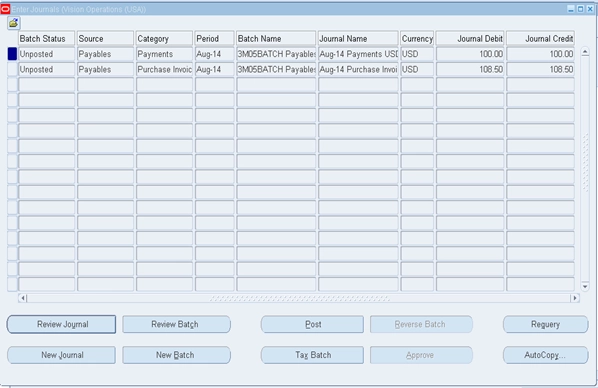The height and width of the screenshot is (388, 598).
Task: Open the Review Journal button
Action: point(61,324)
